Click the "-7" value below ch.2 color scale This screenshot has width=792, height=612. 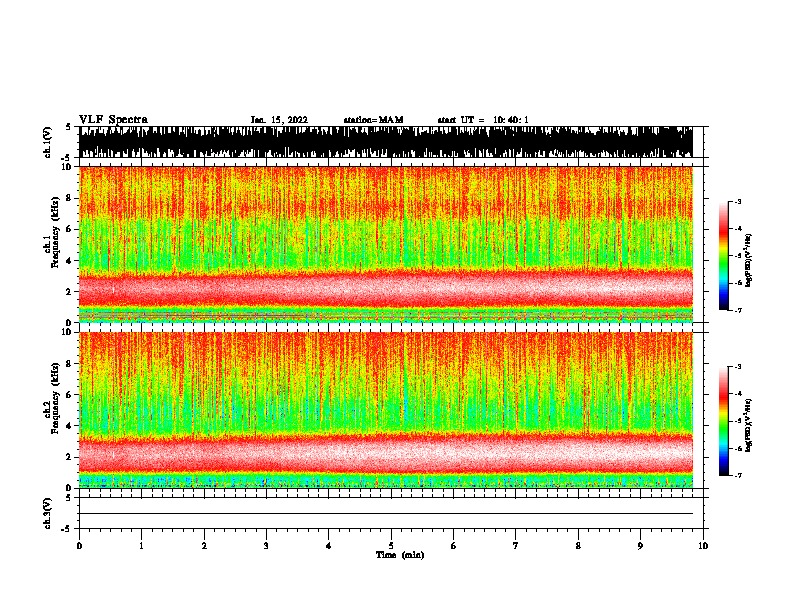pyautogui.click(x=738, y=476)
